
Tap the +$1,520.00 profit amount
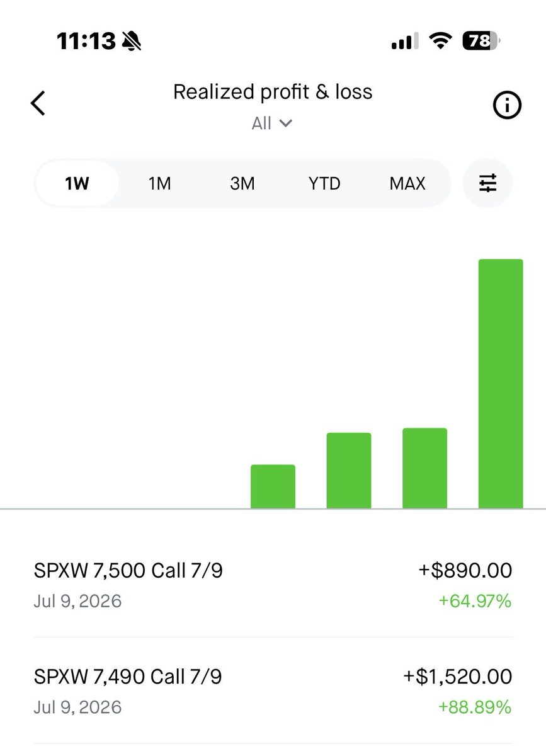coord(458,677)
